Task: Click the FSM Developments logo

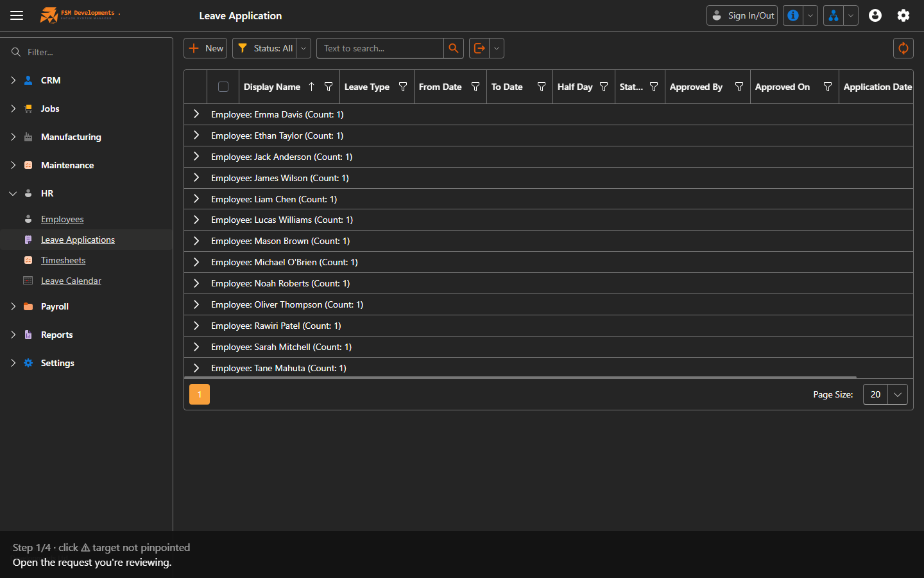Action: click(x=80, y=15)
